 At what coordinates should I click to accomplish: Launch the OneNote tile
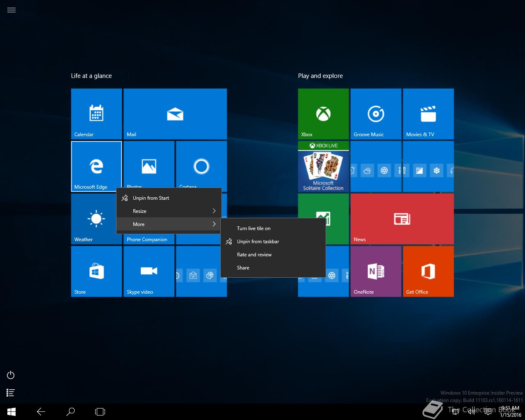(x=376, y=271)
